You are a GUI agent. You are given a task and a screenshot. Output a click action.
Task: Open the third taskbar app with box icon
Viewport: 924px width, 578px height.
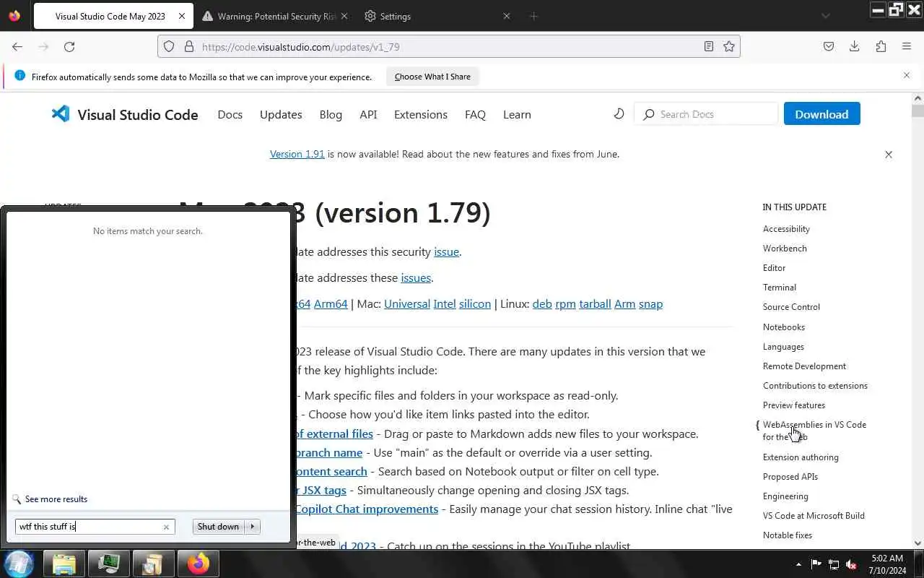(154, 564)
